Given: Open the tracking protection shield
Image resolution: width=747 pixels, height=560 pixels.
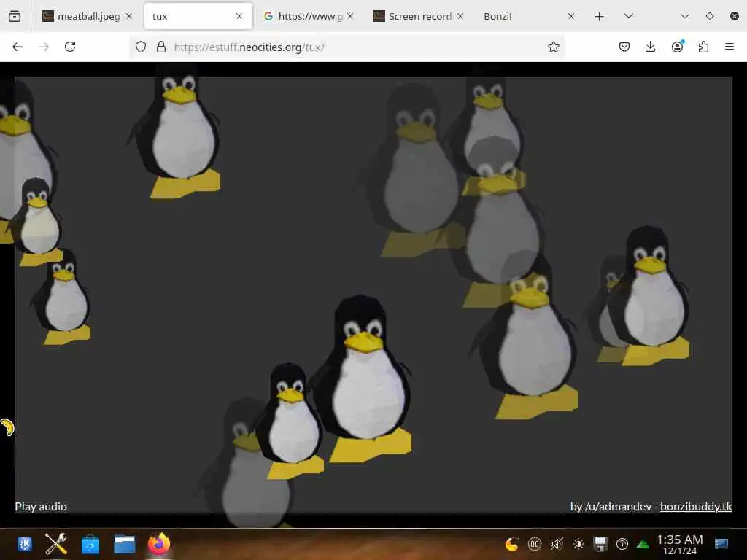Looking at the screenshot, I should click(141, 47).
